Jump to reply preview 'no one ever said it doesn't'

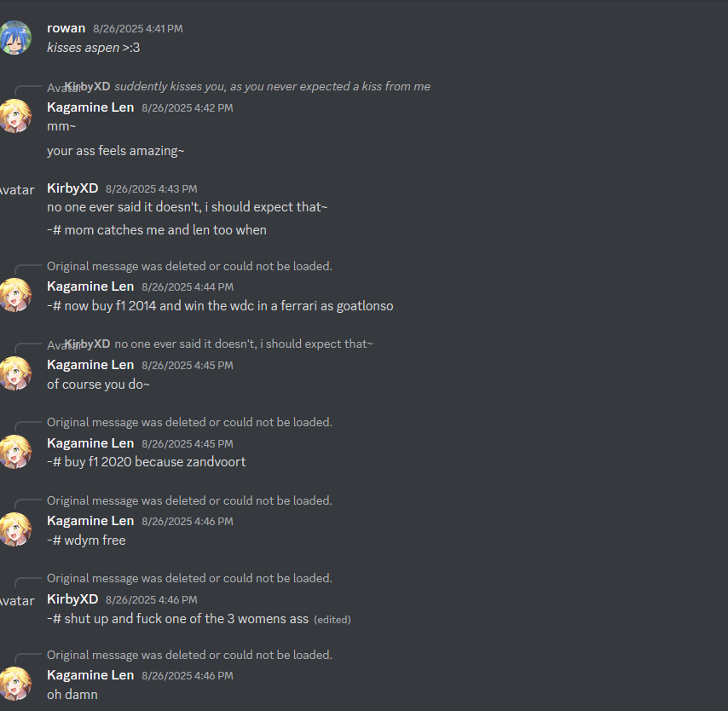coord(244,344)
